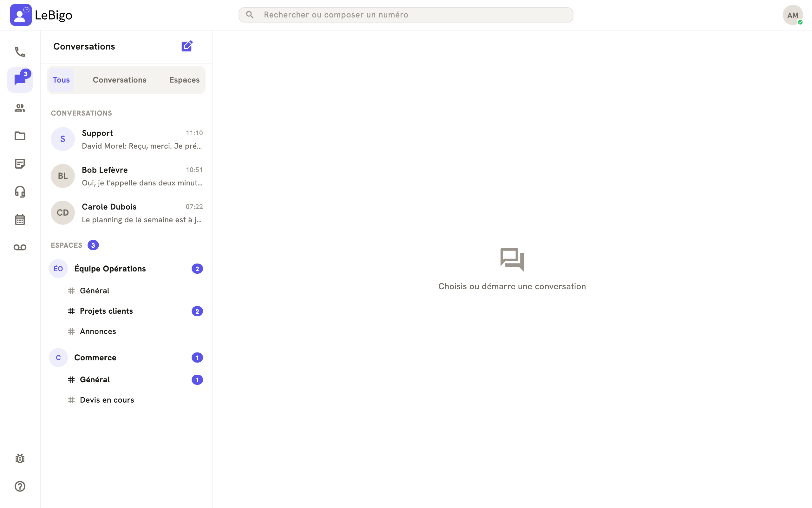Screen dimensions: 812x508
Task: Click the bug report icon
Action: click(x=20, y=458)
